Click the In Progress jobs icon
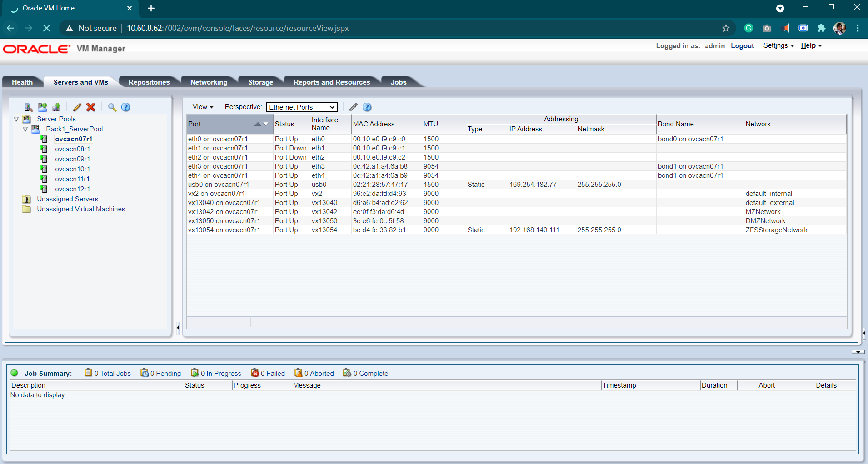This screenshot has height=464, width=868. tap(195, 373)
